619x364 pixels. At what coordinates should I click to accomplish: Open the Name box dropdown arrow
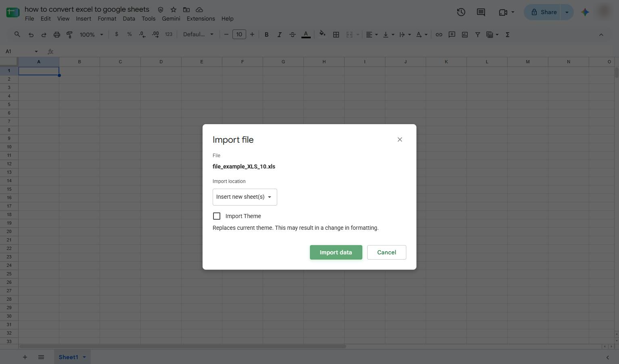tap(36, 51)
